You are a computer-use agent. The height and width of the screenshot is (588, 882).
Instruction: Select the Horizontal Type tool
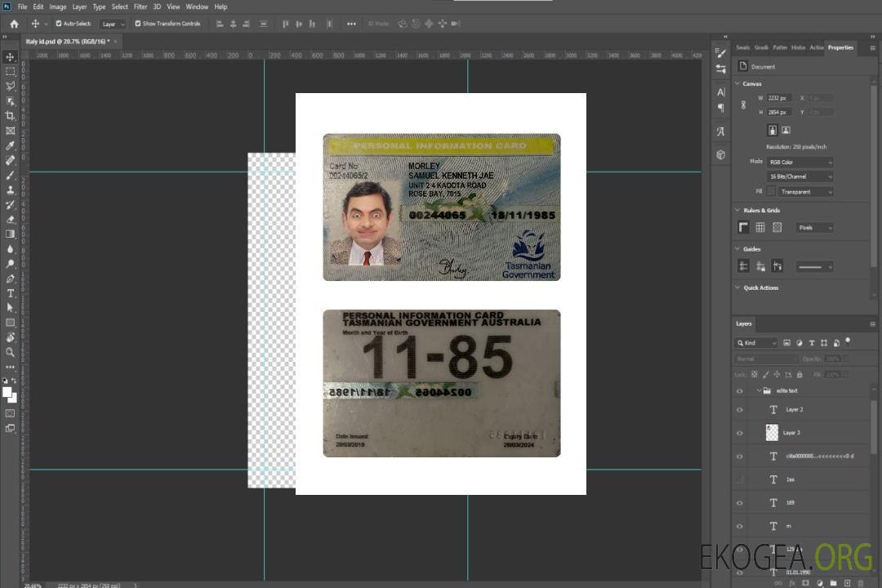tap(10, 293)
